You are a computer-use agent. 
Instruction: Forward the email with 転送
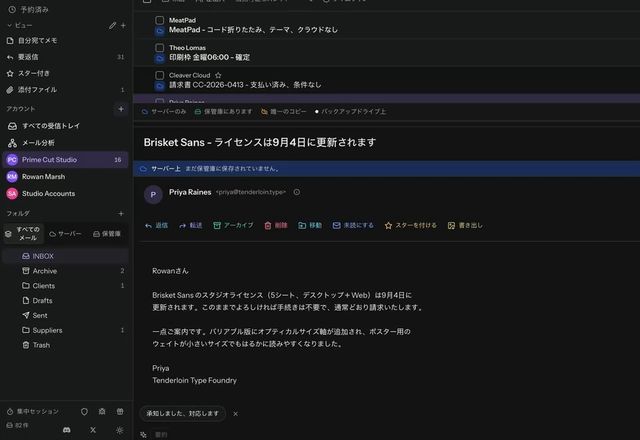tap(191, 225)
